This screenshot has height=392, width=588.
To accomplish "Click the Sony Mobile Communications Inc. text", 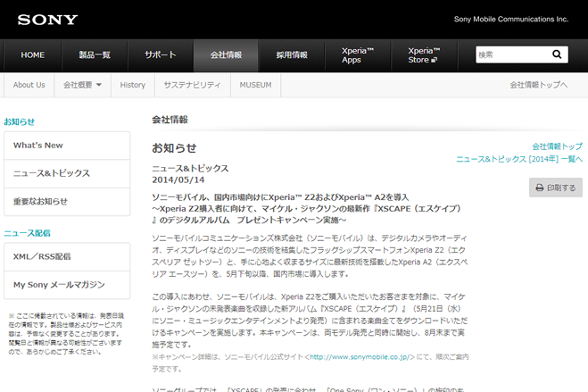I will 511,19.
